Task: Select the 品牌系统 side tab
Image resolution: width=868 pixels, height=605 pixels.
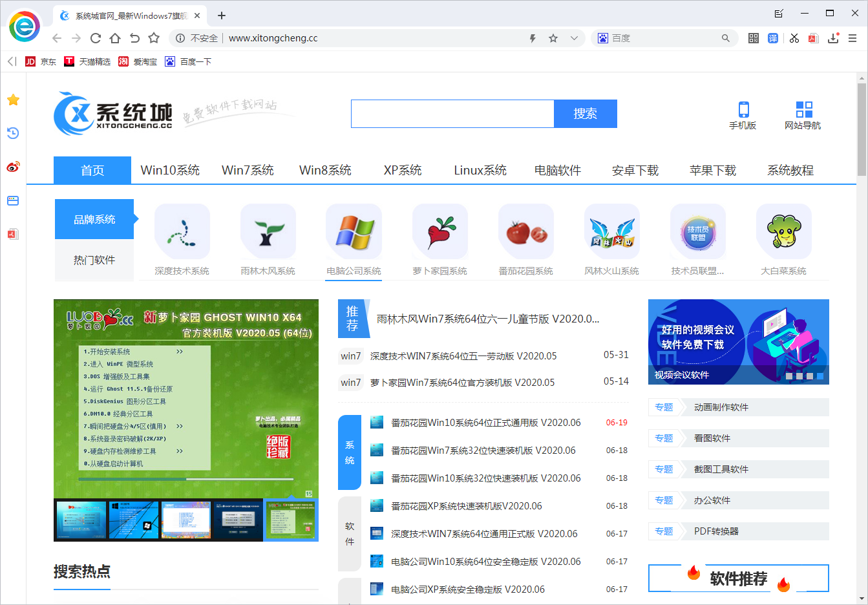Action: [x=94, y=219]
